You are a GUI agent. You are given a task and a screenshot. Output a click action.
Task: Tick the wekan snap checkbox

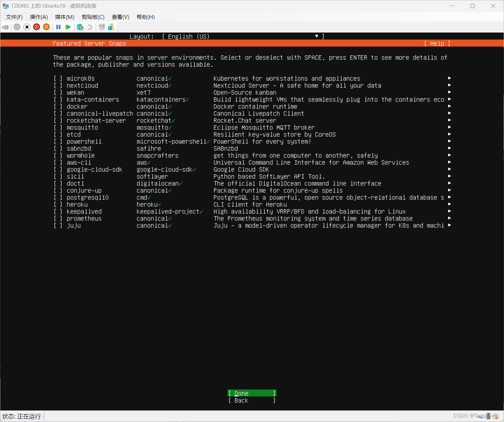58,93
